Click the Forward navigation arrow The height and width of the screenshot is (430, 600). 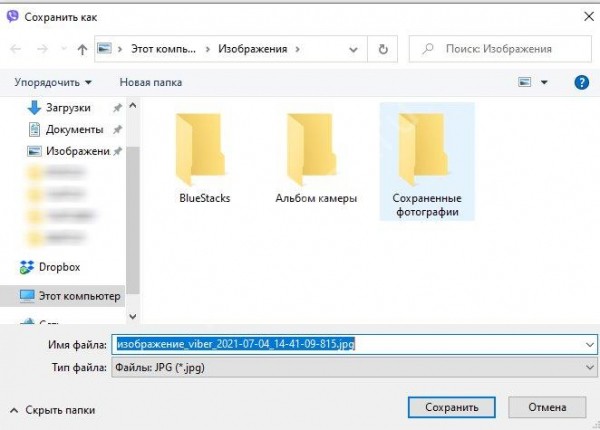42,49
